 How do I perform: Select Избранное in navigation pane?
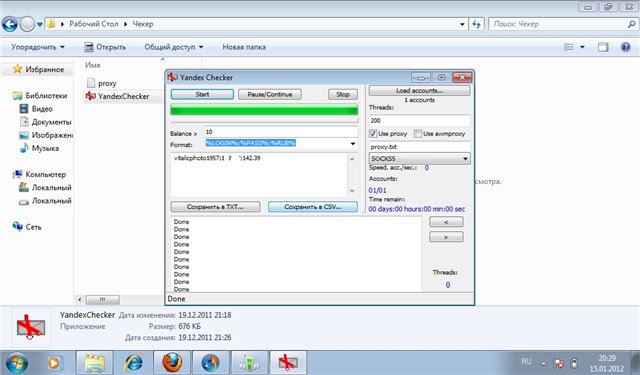tap(38, 69)
